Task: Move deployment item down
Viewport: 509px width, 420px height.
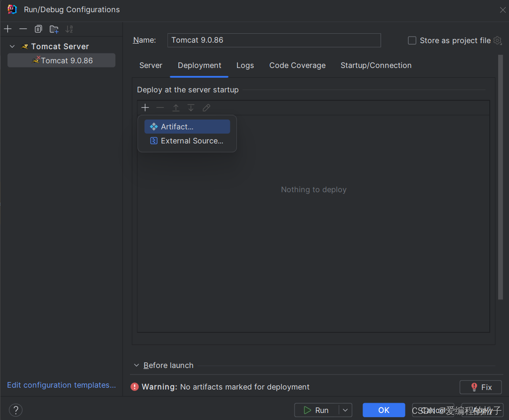Action: (191, 108)
